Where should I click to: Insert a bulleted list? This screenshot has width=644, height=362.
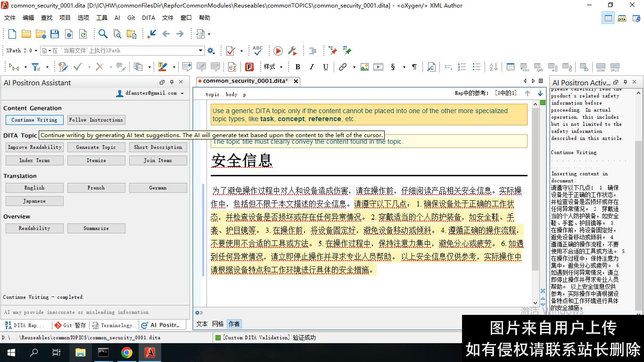click(x=477, y=67)
